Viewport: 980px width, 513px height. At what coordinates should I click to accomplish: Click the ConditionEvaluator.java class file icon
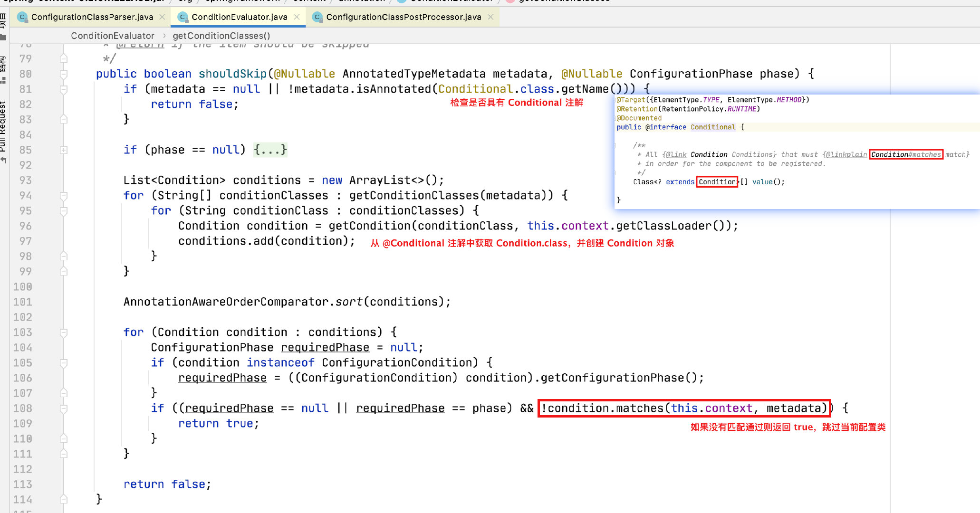183,17
